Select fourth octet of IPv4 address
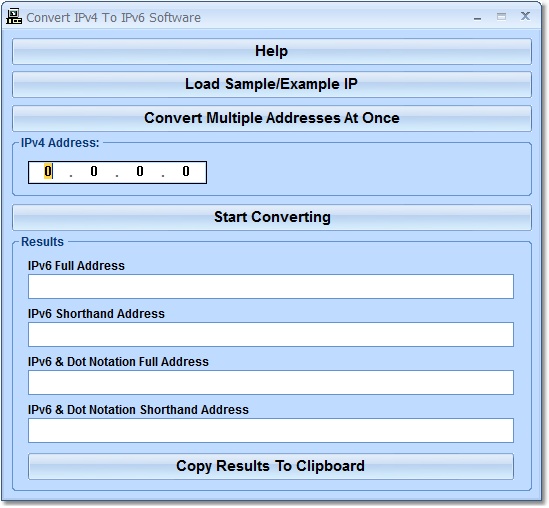 (x=186, y=172)
